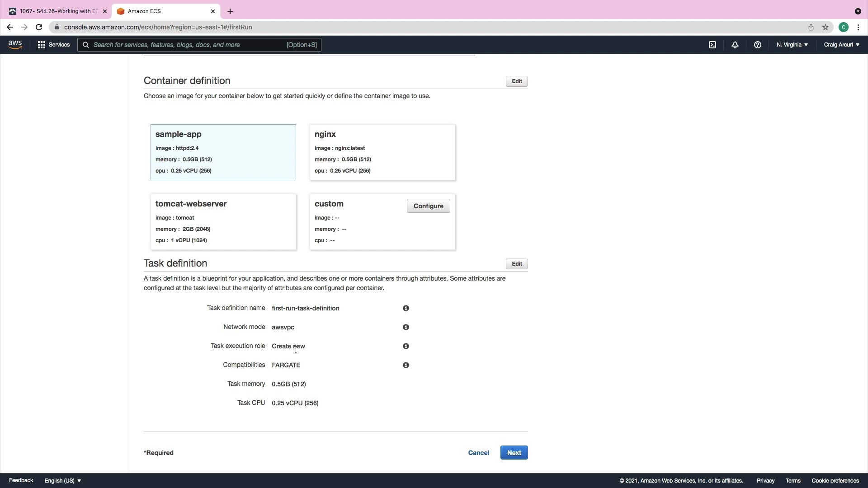
Task: Select the nginx container image card
Action: [x=382, y=152]
